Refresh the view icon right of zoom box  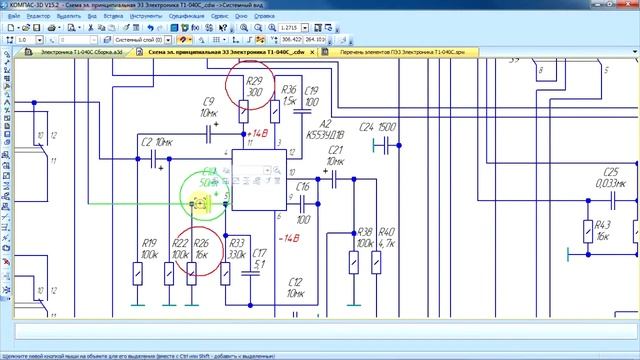[x=318, y=28]
